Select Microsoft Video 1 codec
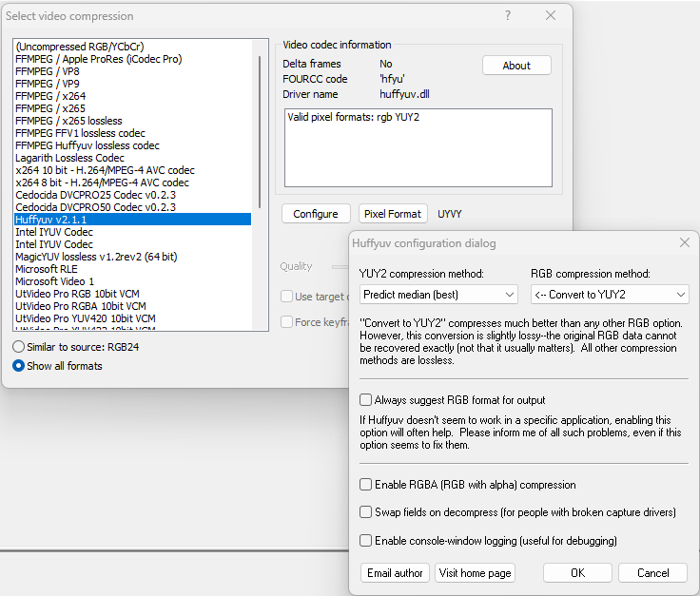Screen dimensions: 700x596 click(132, 281)
